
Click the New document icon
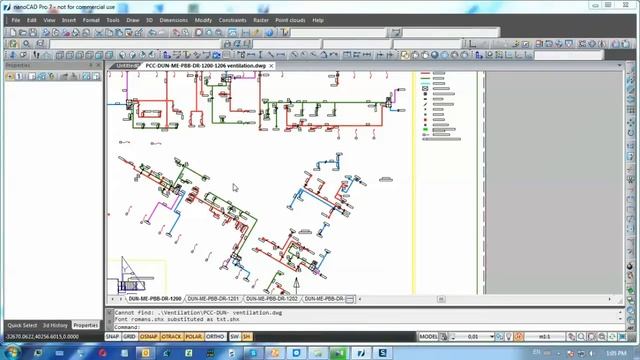(13, 32)
